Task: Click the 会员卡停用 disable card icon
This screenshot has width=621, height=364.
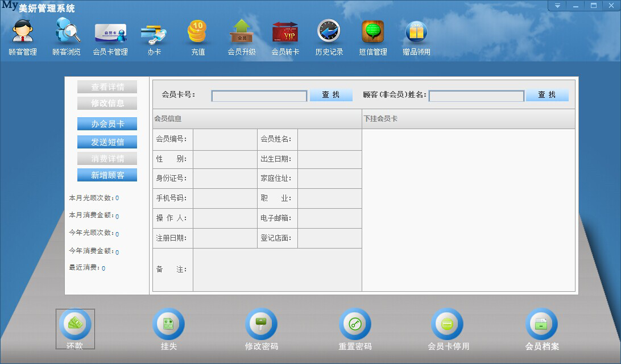Action: [x=448, y=329]
